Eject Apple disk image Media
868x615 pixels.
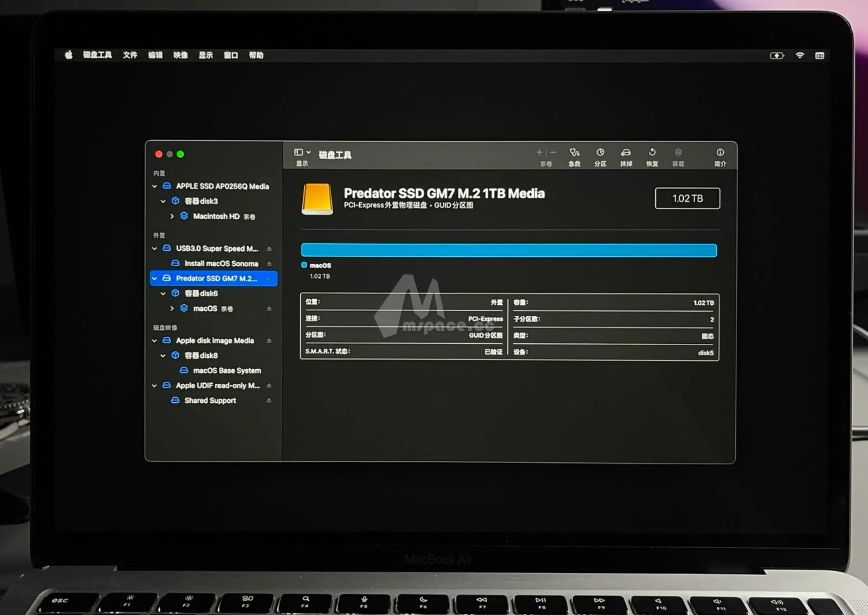pos(269,341)
